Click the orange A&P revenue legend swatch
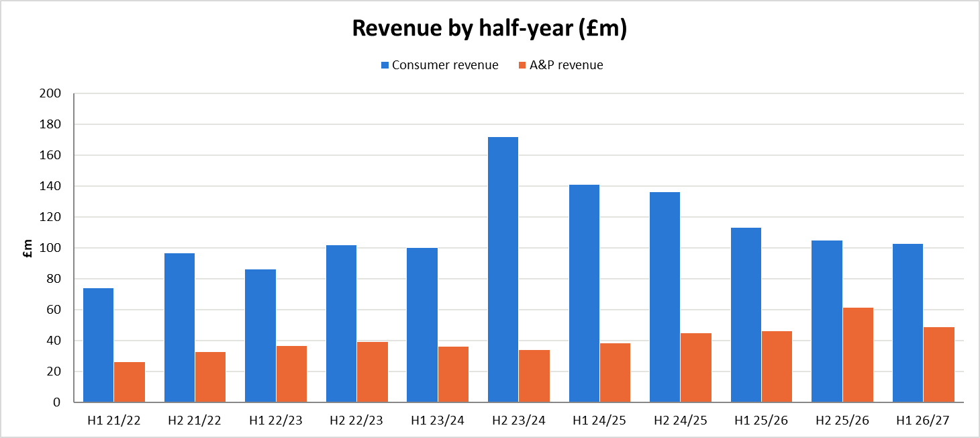The image size is (980, 438). tap(522, 65)
